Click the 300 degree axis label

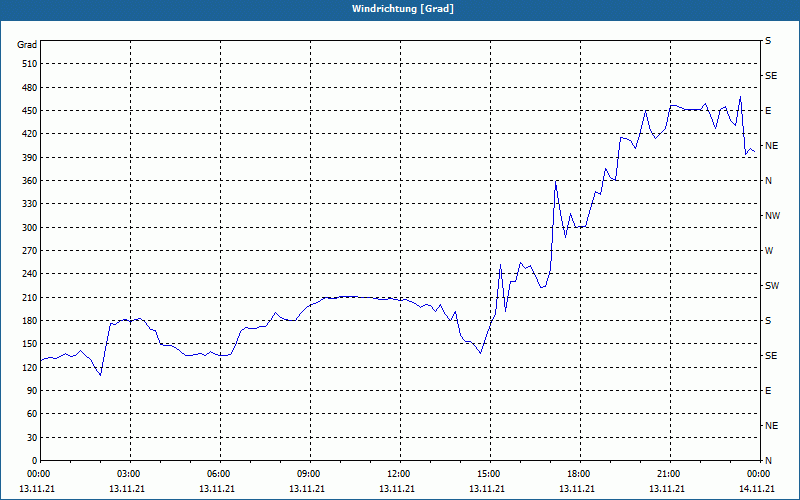30,228
